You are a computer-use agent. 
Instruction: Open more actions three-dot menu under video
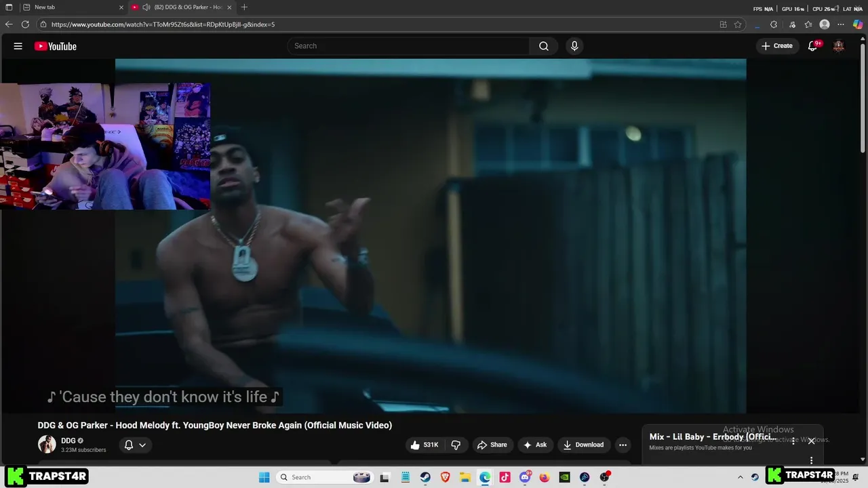pos(623,445)
